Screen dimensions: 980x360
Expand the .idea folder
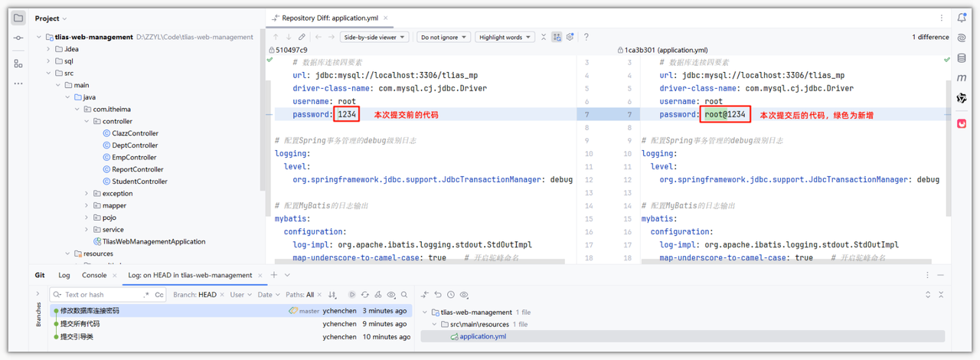tap(48, 49)
